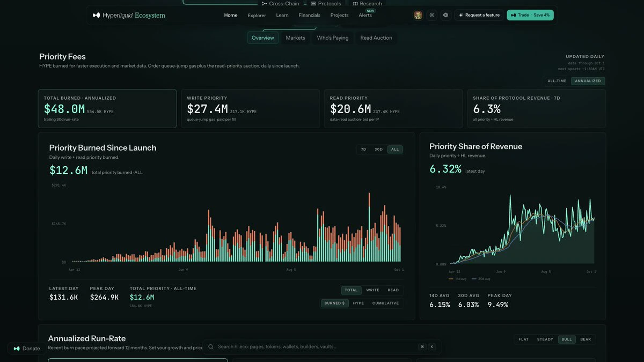
Task: Choose the BULL scenario
Action: [x=567, y=339]
